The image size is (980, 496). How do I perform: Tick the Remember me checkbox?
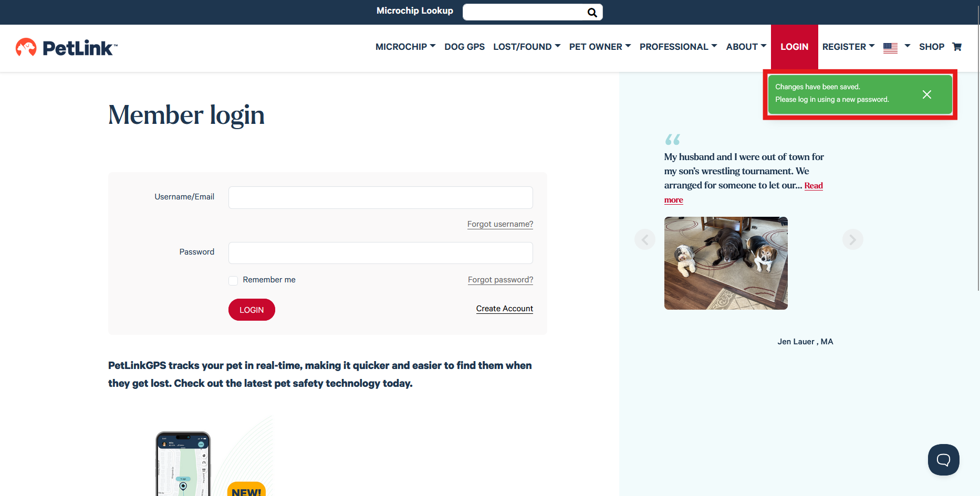(x=233, y=280)
